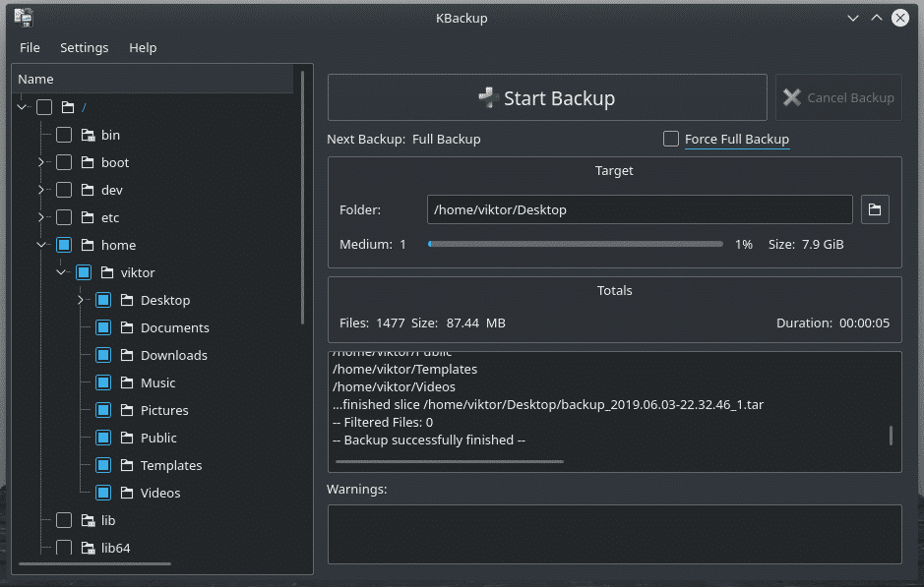The width and height of the screenshot is (924, 587).
Task: Click the 'Filtered Files: 0' log line
Action: pyautogui.click(x=383, y=423)
